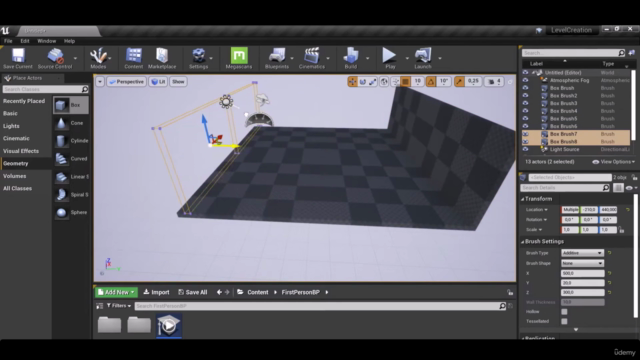This screenshot has height=360, width=640.
Task: Open the Perspective view mode dropdown
Action: pos(127,82)
